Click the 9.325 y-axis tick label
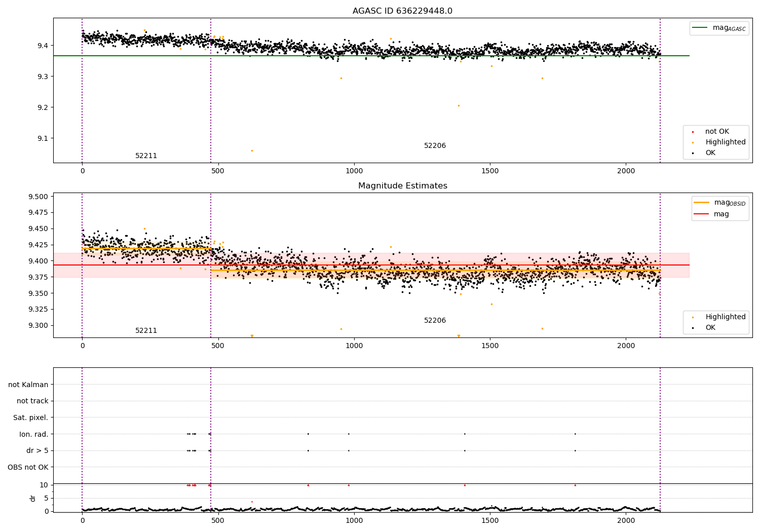Viewport: 760px width, 532px height. coord(38,309)
